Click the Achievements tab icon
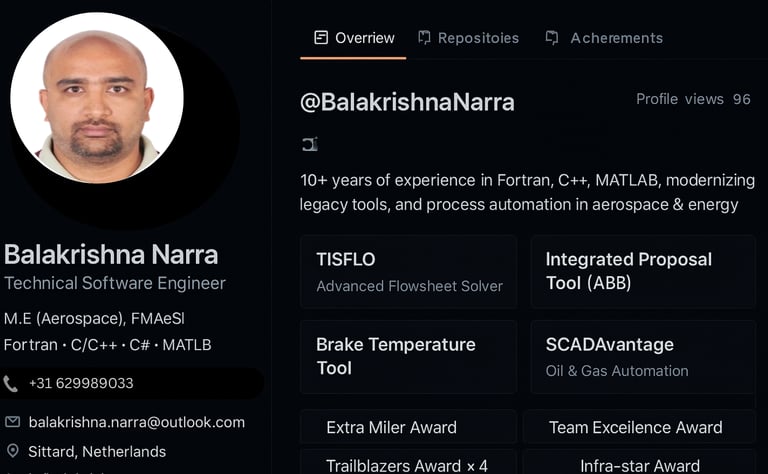This screenshot has width=768, height=474. 552,38
